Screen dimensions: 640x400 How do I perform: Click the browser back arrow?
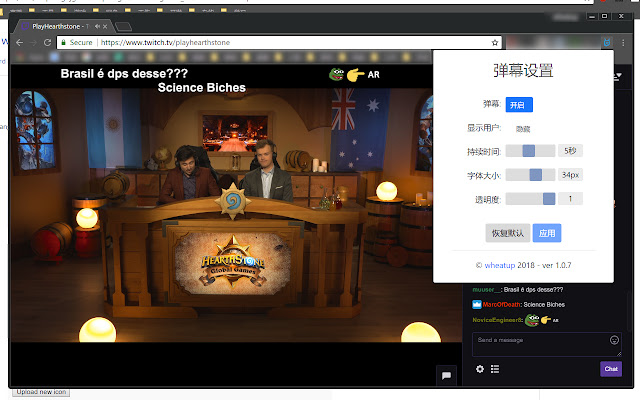pos(19,42)
